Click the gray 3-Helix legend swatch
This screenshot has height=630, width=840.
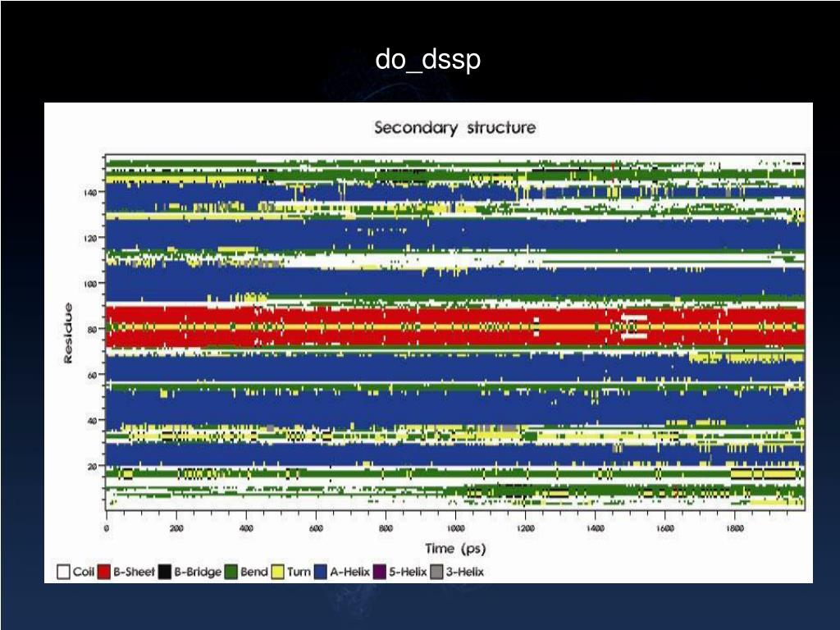pyautogui.click(x=437, y=572)
